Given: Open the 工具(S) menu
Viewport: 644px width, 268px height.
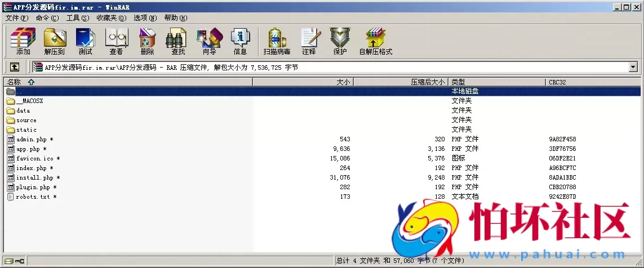Looking at the screenshot, I should (78, 18).
